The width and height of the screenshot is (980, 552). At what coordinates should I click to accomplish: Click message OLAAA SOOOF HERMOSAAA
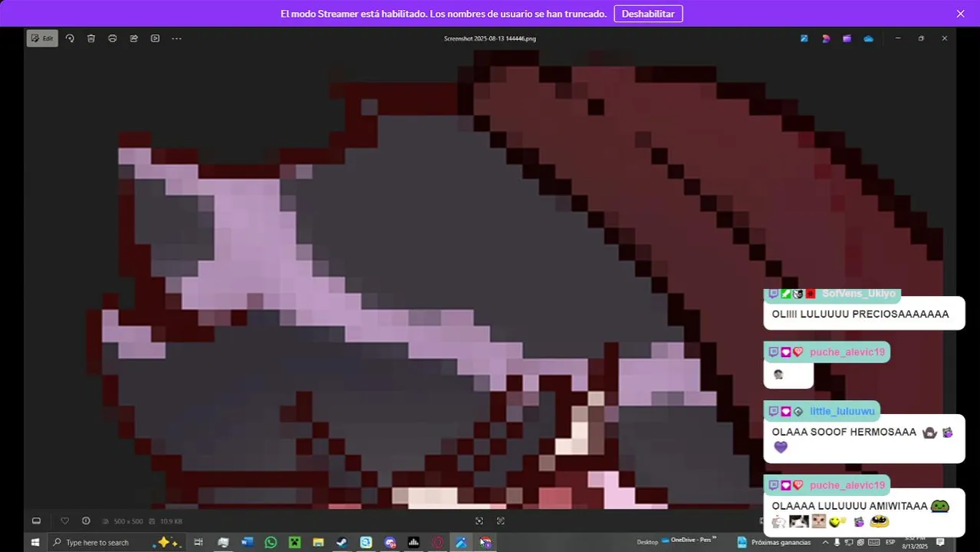844,432
